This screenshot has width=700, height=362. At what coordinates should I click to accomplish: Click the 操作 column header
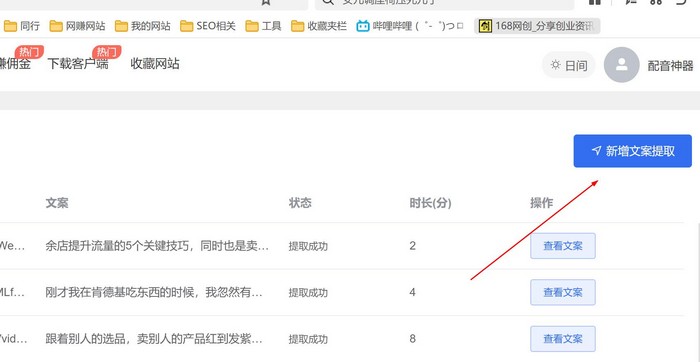(542, 203)
